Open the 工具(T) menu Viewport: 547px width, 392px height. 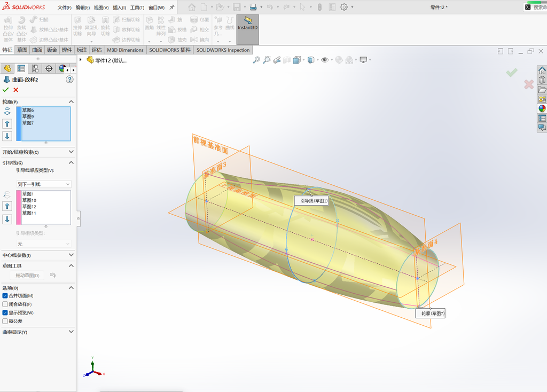point(137,7)
